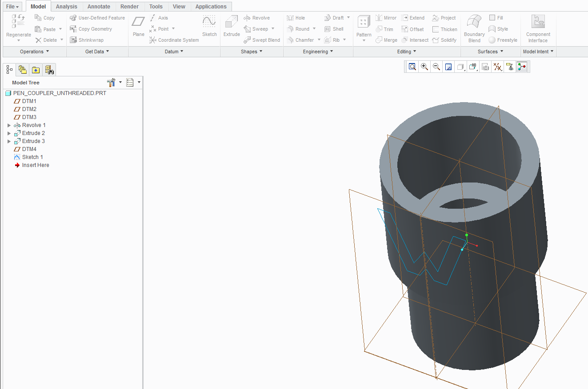Viewport: 588px width, 389px height.
Task: Select the Extend tool
Action: pyautogui.click(x=413, y=18)
